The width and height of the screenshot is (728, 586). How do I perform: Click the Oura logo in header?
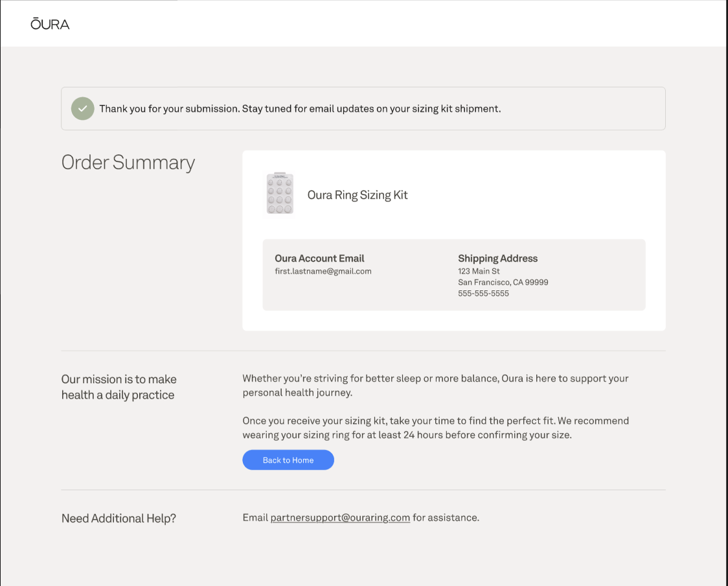click(50, 24)
